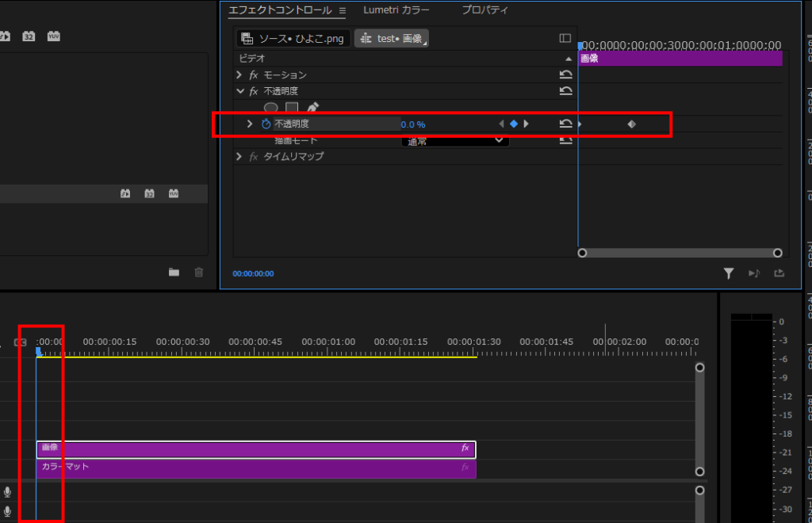Select the source ひよこ.png clip button

(293, 38)
